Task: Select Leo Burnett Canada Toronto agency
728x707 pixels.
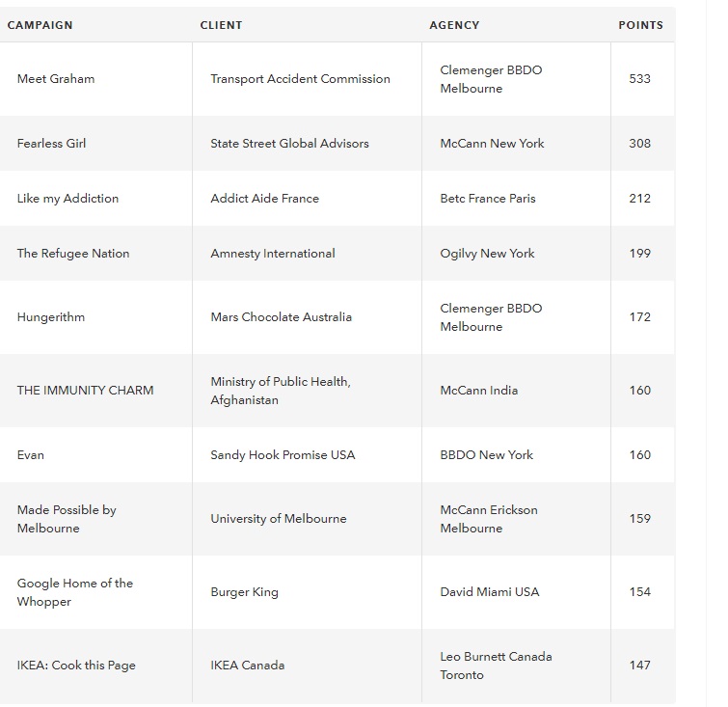Action: pos(496,666)
